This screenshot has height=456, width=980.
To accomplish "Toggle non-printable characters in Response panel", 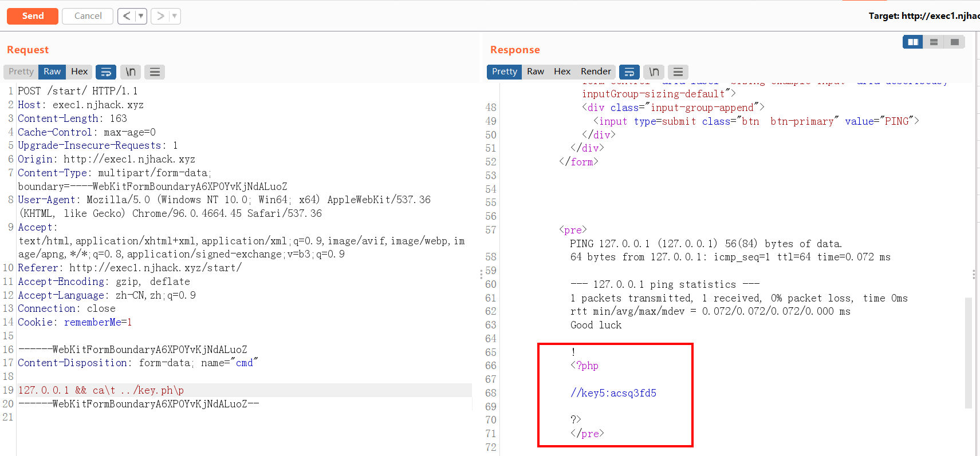I will tap(654, 72).
